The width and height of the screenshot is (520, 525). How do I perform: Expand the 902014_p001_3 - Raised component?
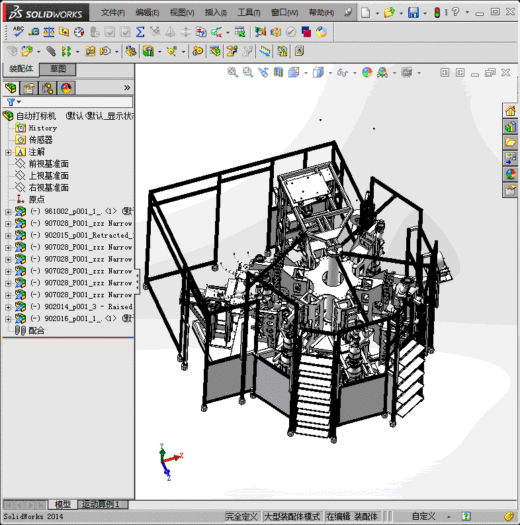click(x=8, y=307)
